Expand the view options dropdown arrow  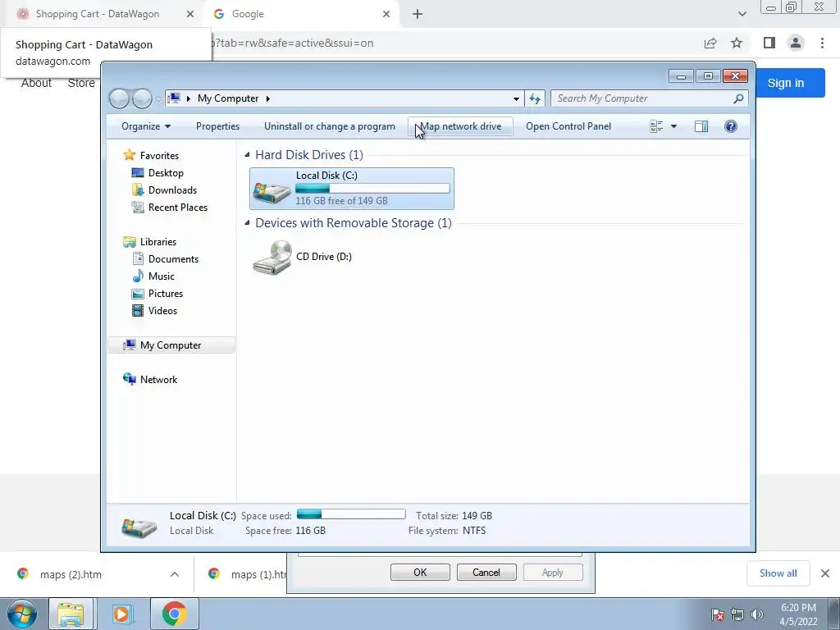point(674,126)
